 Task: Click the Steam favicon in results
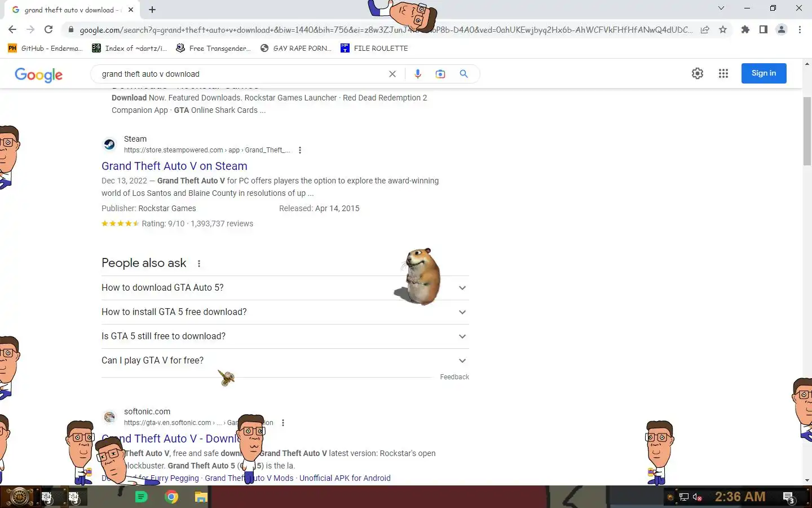109,144
